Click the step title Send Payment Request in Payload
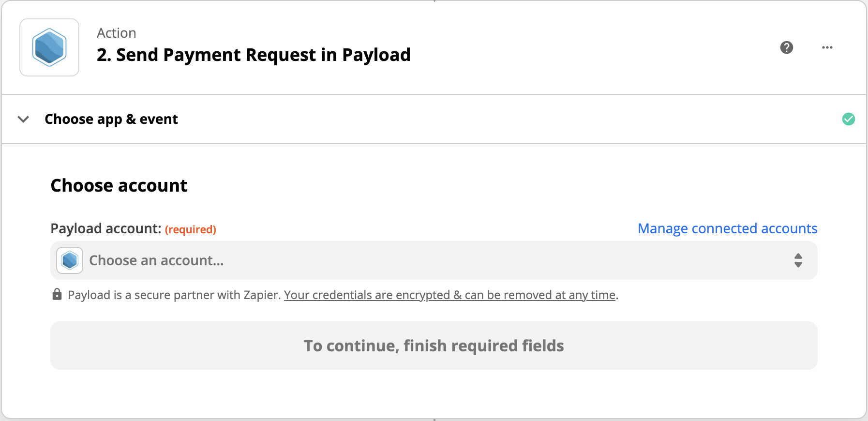Image resolution: width=868 pixels, height=421 pixels. click(254, 55)
